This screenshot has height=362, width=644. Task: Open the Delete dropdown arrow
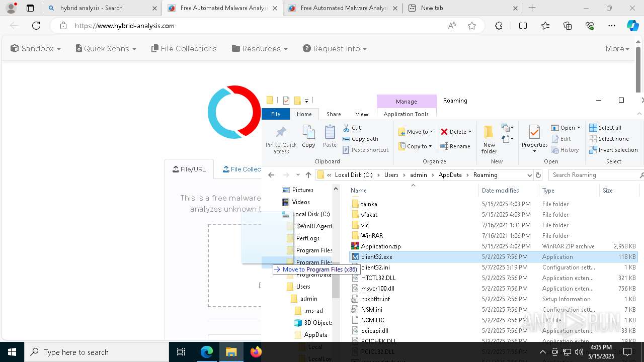tap(470, 132)
